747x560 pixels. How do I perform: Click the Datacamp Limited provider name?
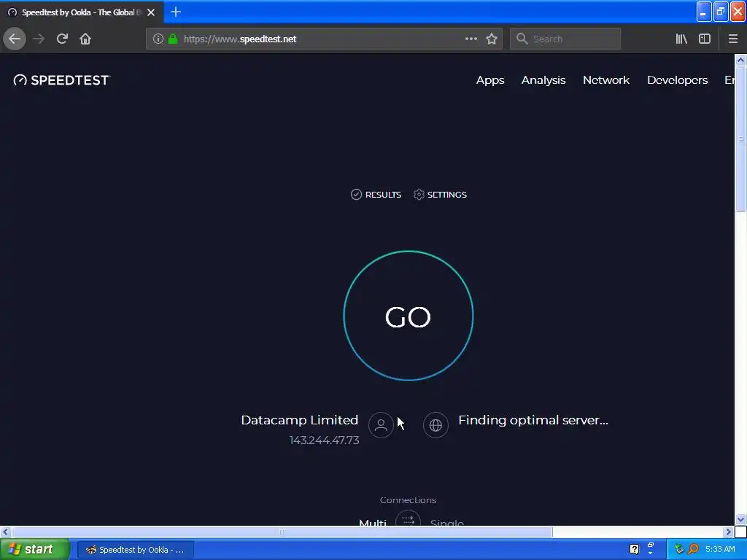300,420
